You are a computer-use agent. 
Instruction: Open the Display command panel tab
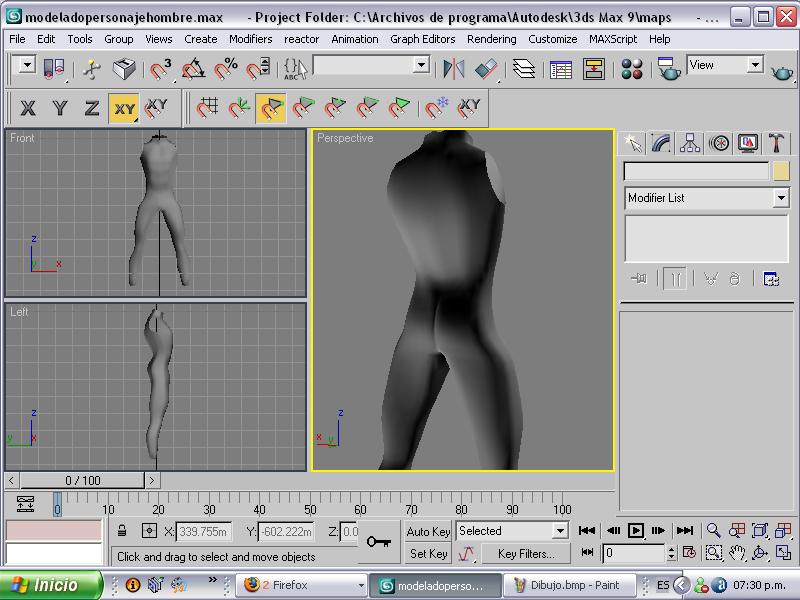[x=747, y=143]
